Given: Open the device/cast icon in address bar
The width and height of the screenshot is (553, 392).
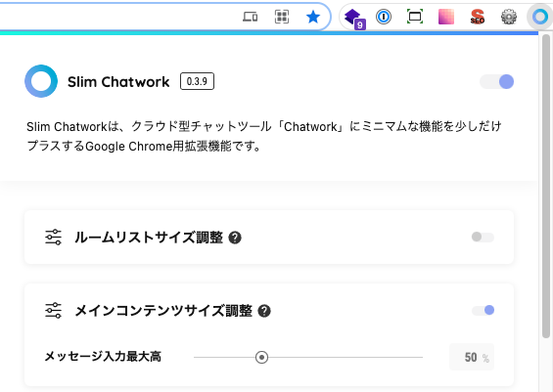Looking at the screenshot, I should 250,17.
